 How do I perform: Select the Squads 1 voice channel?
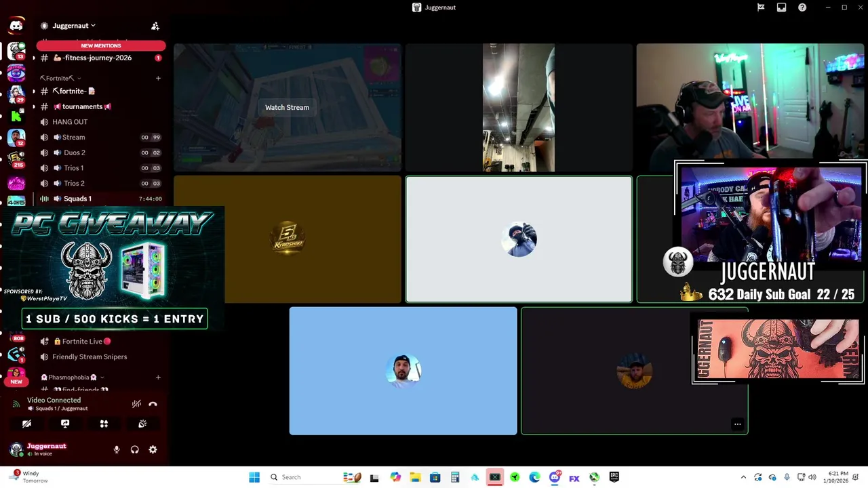[101, 199]
